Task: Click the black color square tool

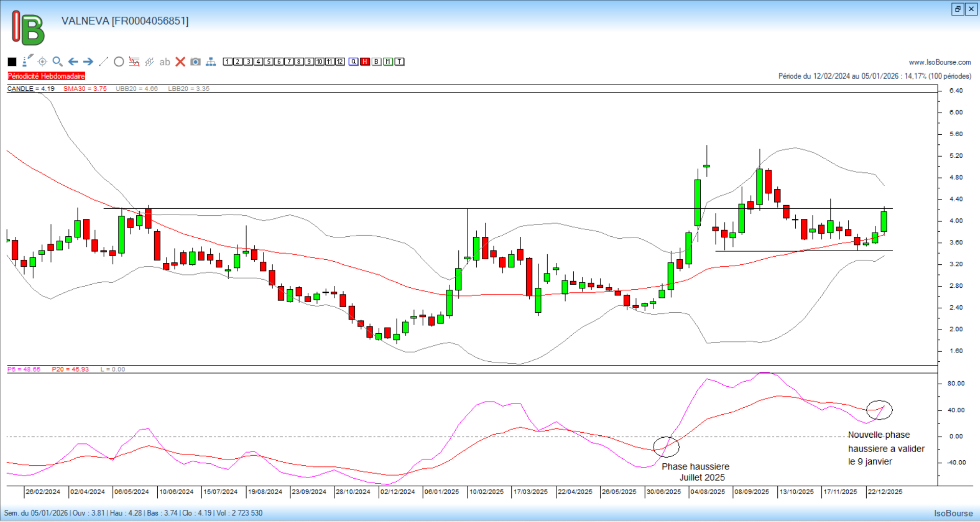Action: pyautogui.click(x=12, y=62)
